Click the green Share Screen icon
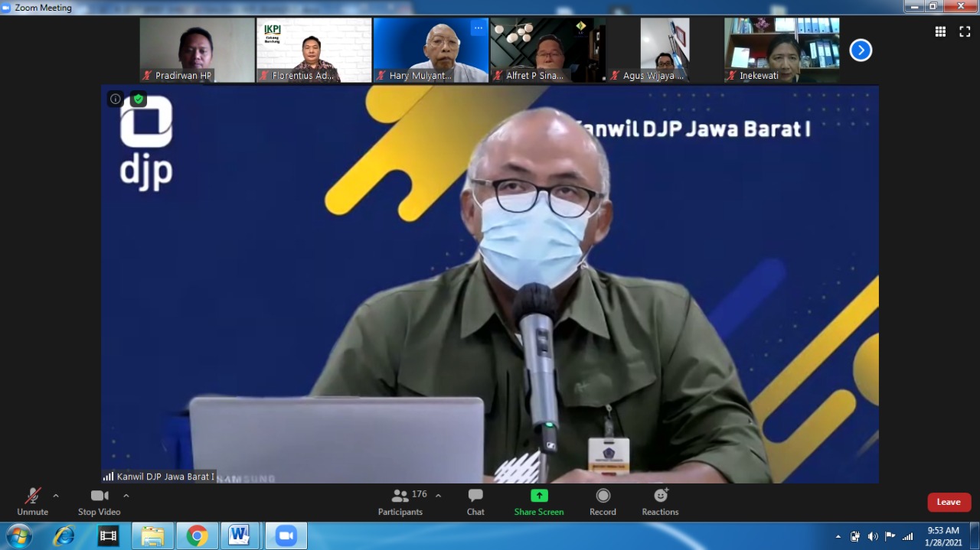Image resolution: width=980 pixels, height=550 pixels. (539, 496)
